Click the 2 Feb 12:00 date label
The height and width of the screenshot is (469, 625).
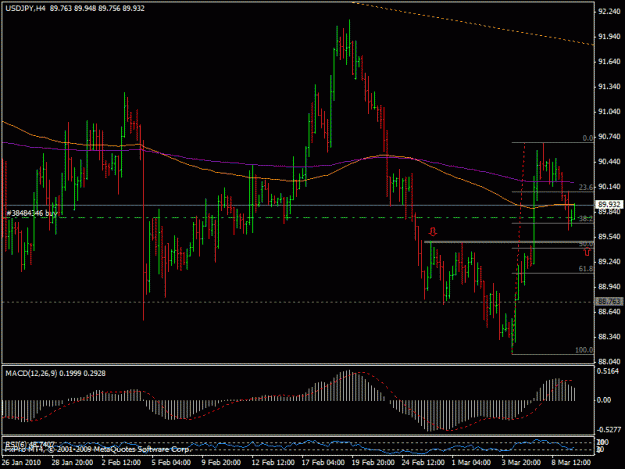click(121, 462)
